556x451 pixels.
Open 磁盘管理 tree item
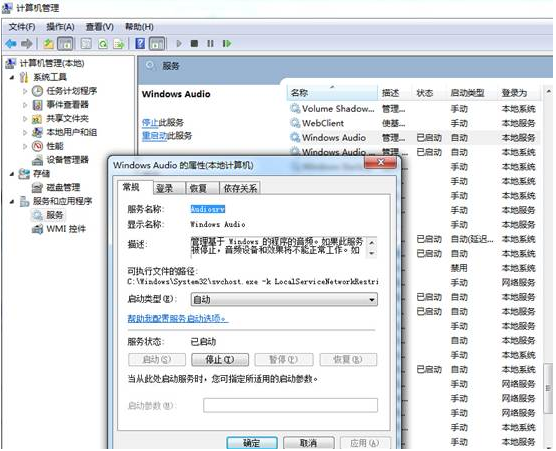tap(63, 187)
